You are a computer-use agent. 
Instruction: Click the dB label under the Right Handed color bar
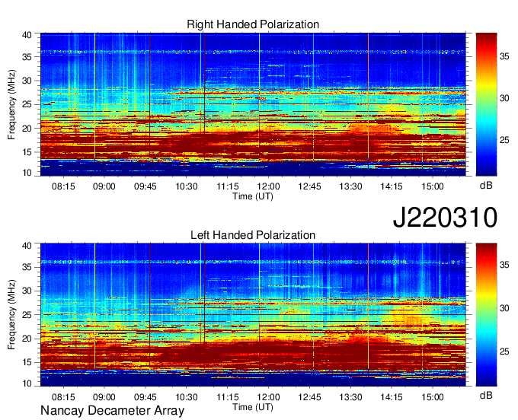[x=486, y=185]
